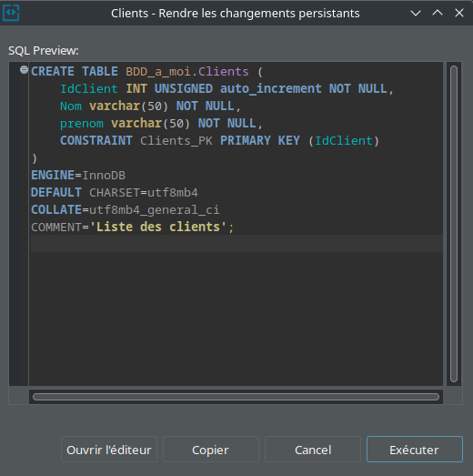The width and height of the screenshot is (473, 476).
Task: Click the DBeaver window icon in the title bar
Action: click(11, 13)
